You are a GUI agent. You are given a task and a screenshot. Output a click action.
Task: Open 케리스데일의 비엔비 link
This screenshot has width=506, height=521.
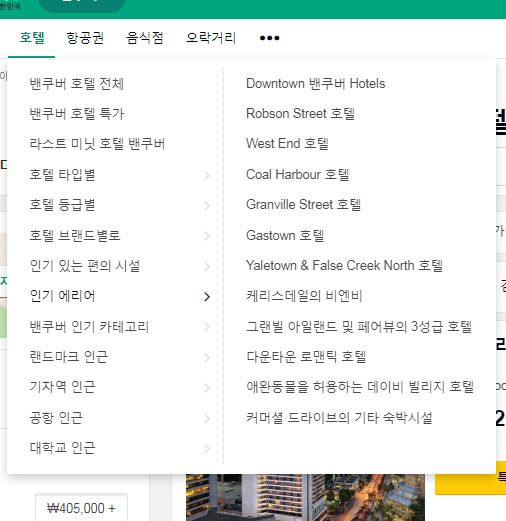pos(304,296)
